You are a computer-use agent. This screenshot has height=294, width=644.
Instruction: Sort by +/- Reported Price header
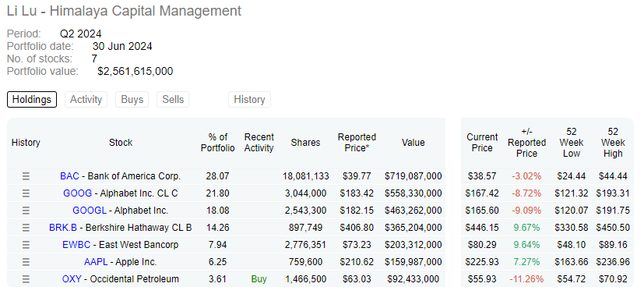point(526,143)
